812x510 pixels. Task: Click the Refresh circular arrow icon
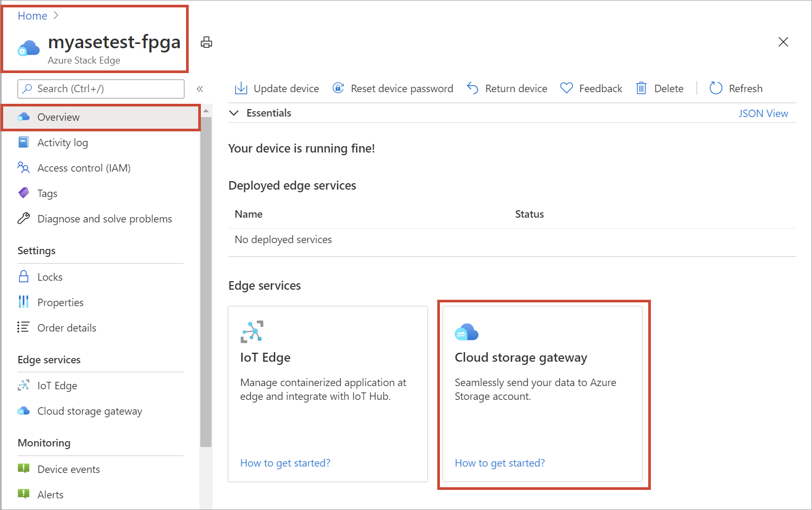[x=716, y=88]
